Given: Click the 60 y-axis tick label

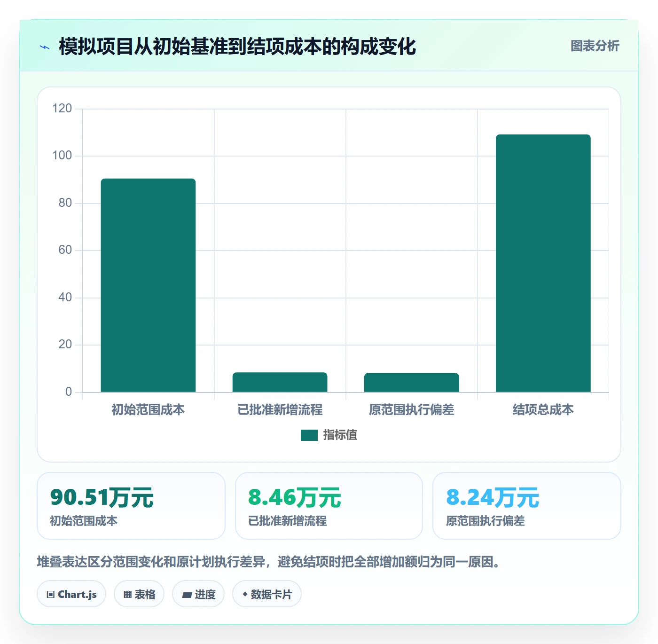Looking at the screenshot, I should [x=65, y=250].
